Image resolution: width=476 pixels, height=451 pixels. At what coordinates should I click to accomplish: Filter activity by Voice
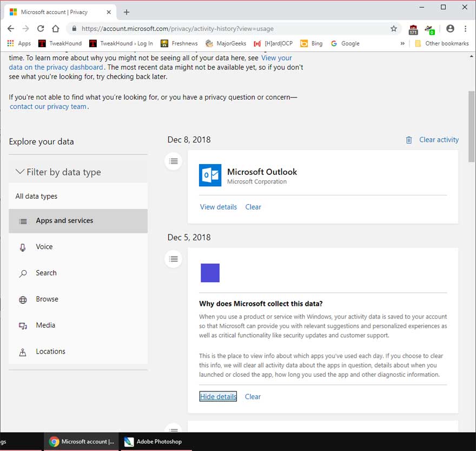click(78, 247)
